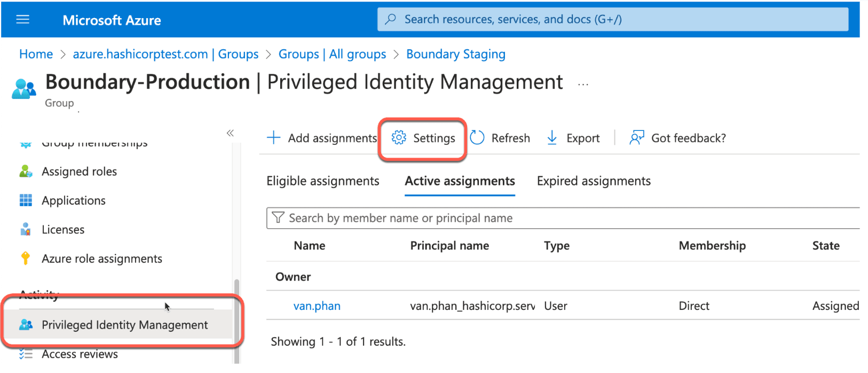Click Got feedback? label
The image size is (868, 373).
[689, 138]
